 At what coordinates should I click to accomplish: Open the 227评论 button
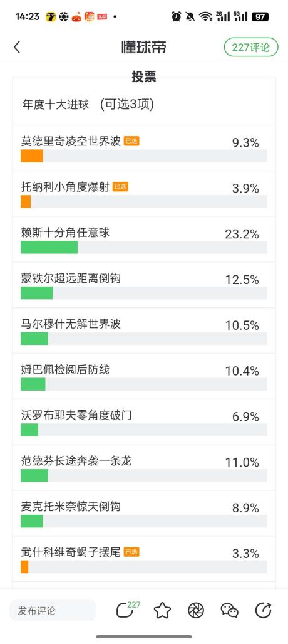(x=251, y=47)
